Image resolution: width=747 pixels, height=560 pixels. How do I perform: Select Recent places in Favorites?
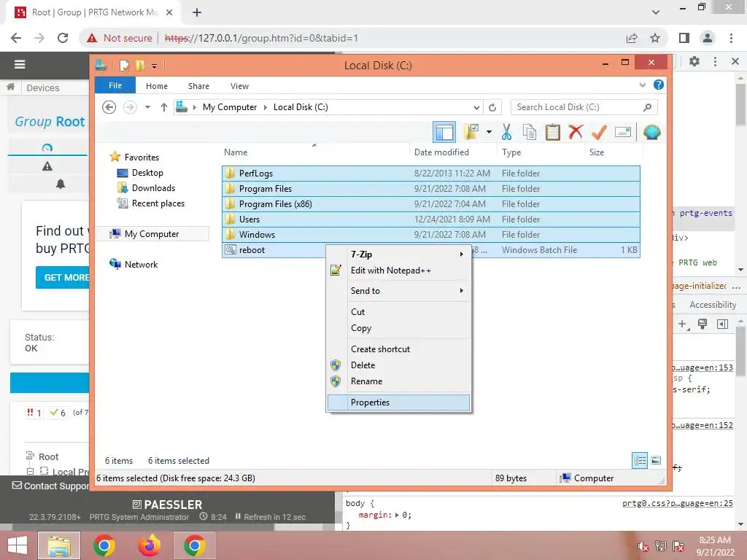point(158,203)
